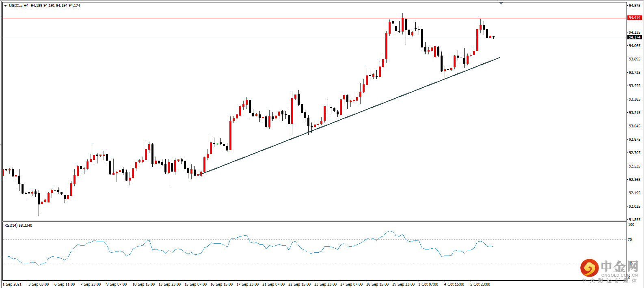Click the 93.215 price axis value
Screen dimensions: 644x288
click(x=635, y=113)
